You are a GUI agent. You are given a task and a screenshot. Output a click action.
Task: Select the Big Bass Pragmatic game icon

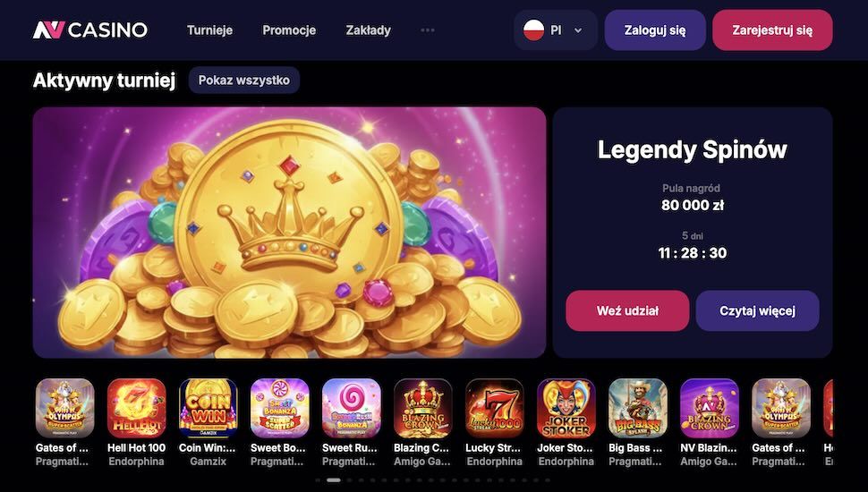tap(638, 409)
